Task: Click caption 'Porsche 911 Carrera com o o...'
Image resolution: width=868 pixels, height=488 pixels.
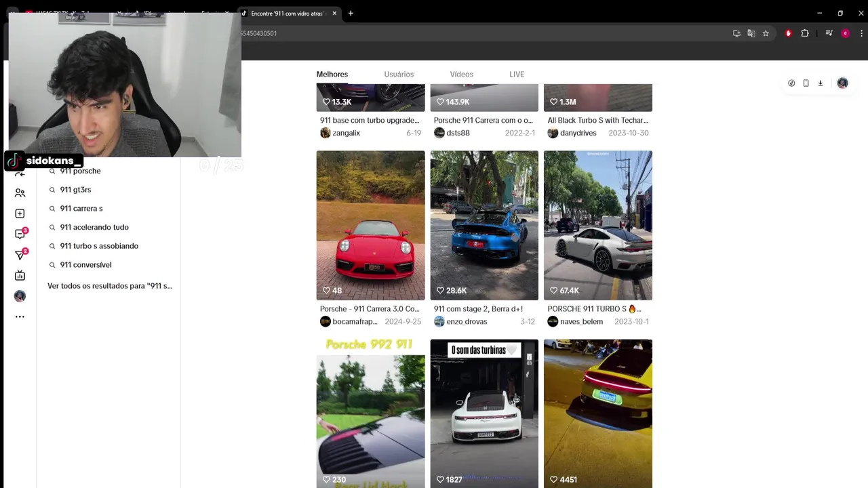Action: [484, 121]
